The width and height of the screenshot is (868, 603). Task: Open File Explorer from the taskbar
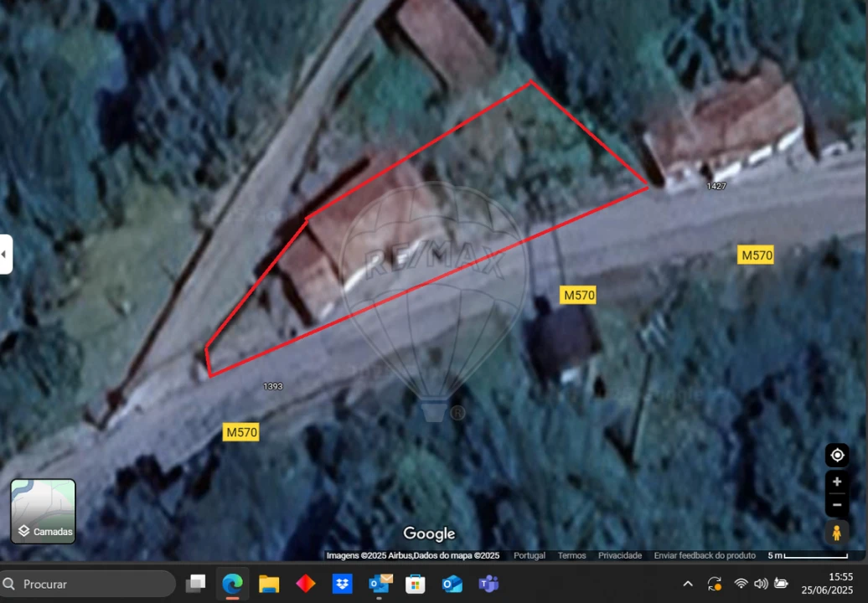(x=269, y=584)
